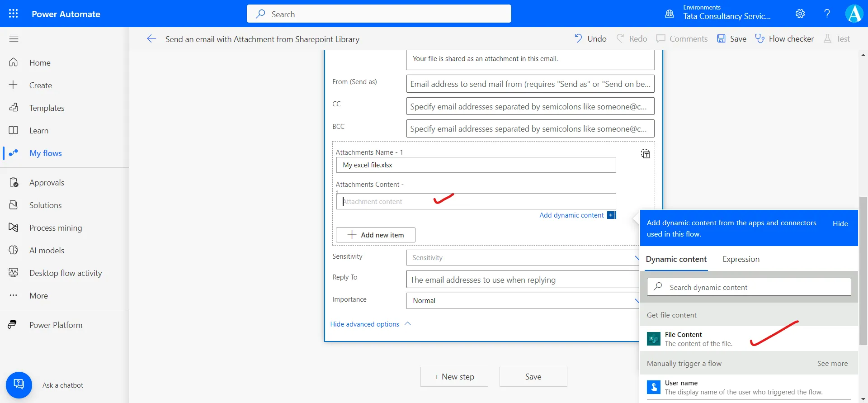This screenshot has height=403, width=868.
Task: Click the My flows icon in sidebar
Action: coord(14,153)
